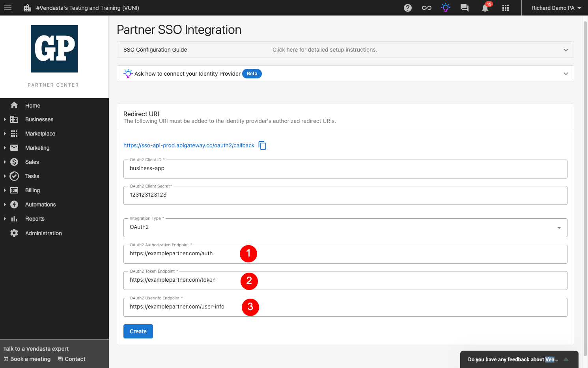
Task: Click the infinity loop icon in top bar
Action: click(x=427, y=8)
